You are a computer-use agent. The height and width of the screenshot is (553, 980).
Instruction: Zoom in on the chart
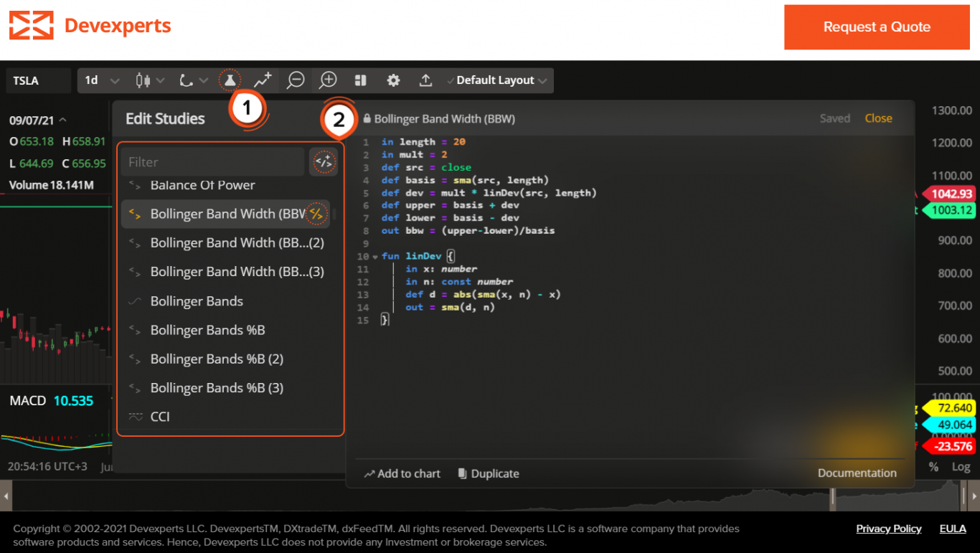click(x=327, y=80)
